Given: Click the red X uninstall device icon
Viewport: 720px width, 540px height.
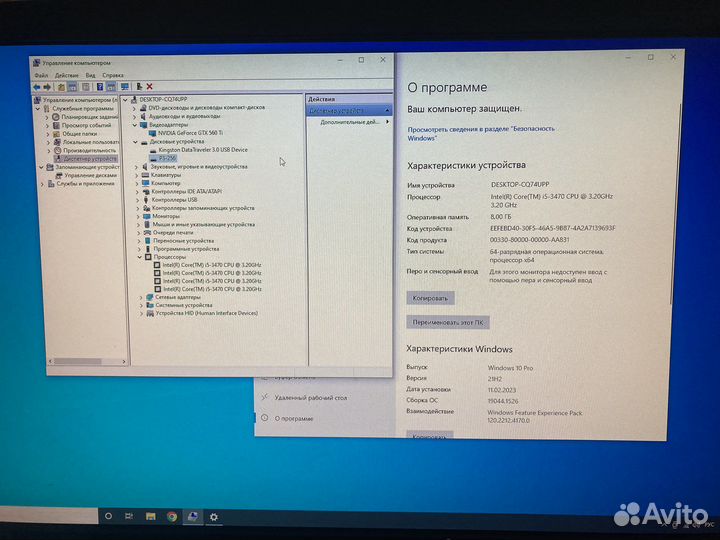Looking at the screenshot, I should point(149,86).
